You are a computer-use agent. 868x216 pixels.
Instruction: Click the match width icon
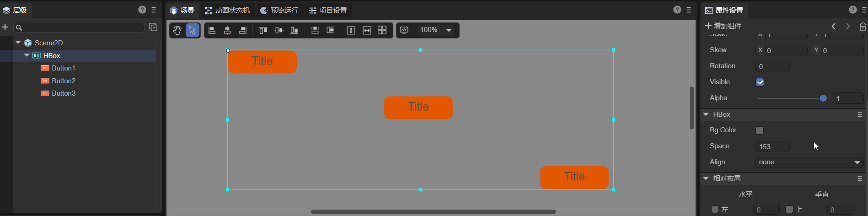point(367,30)
